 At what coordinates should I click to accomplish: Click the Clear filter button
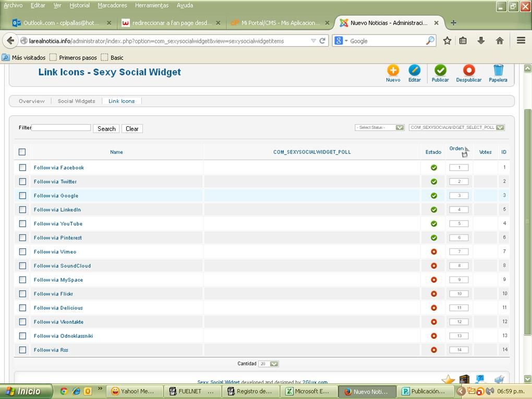132,129
